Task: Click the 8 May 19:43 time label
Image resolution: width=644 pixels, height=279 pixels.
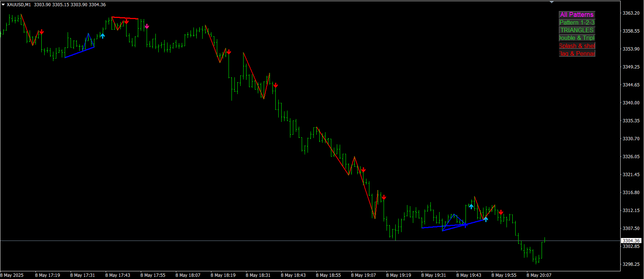Action: pos(469,275)
